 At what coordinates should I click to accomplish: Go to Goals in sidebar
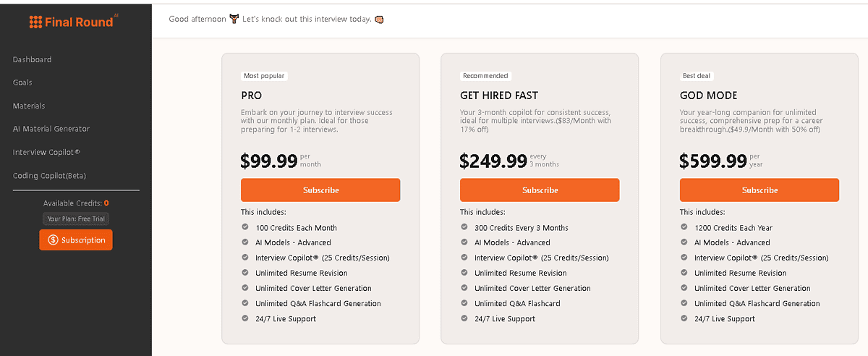[x=22, y=82]
